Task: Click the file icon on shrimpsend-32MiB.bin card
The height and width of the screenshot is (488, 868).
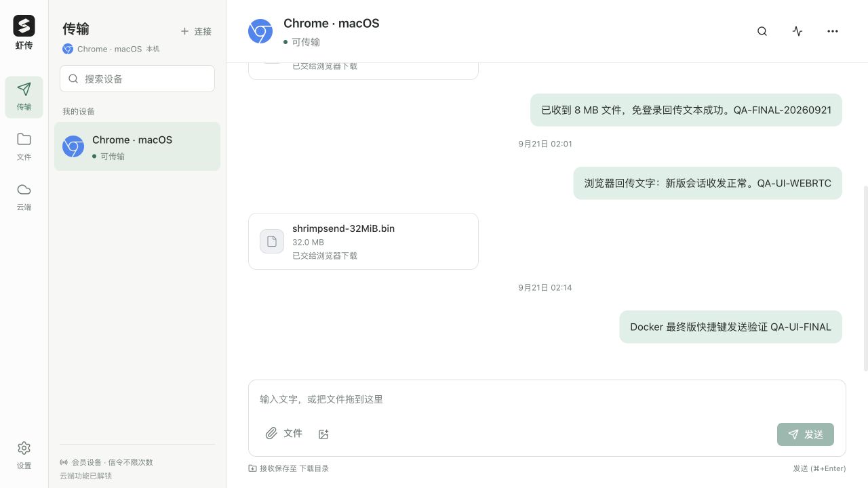Action: click(272, 241)
